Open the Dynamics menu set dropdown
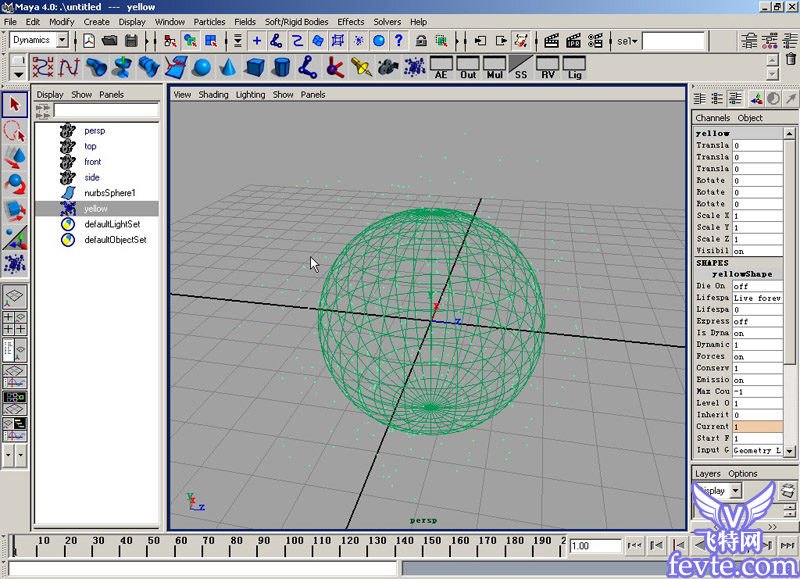 tap(62, 40)
